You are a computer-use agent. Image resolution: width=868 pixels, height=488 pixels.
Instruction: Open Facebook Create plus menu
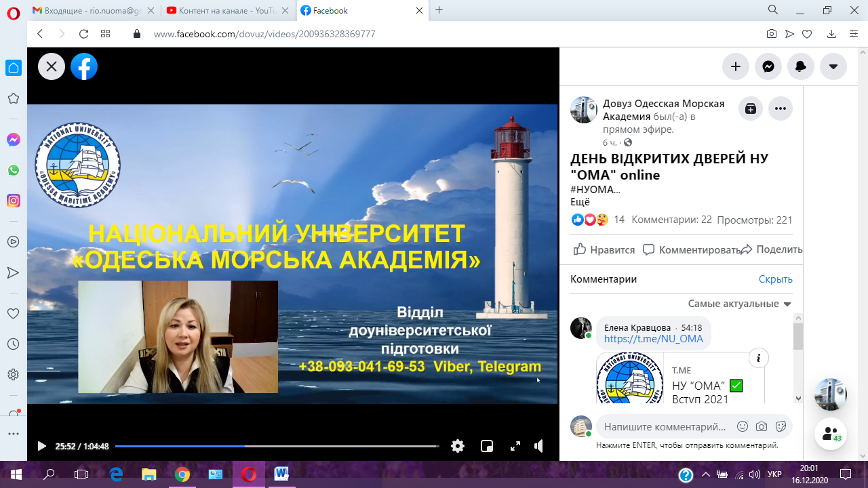(735, 66)
